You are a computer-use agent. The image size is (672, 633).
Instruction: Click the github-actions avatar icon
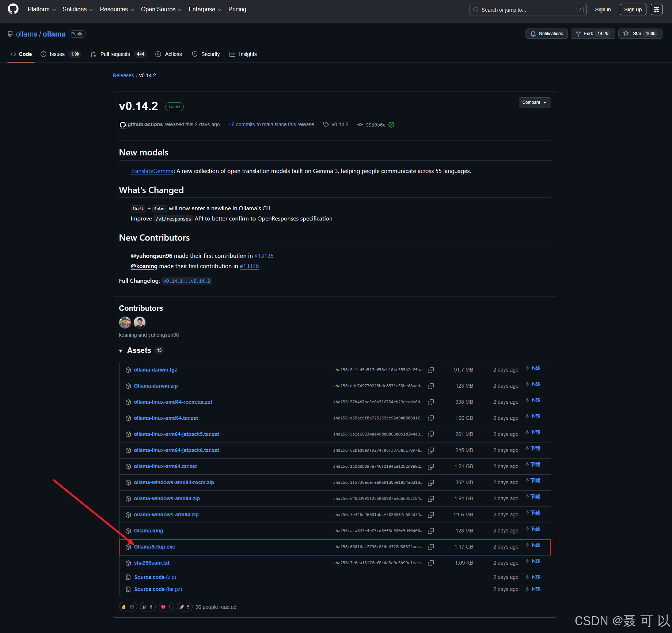point(123,125)
